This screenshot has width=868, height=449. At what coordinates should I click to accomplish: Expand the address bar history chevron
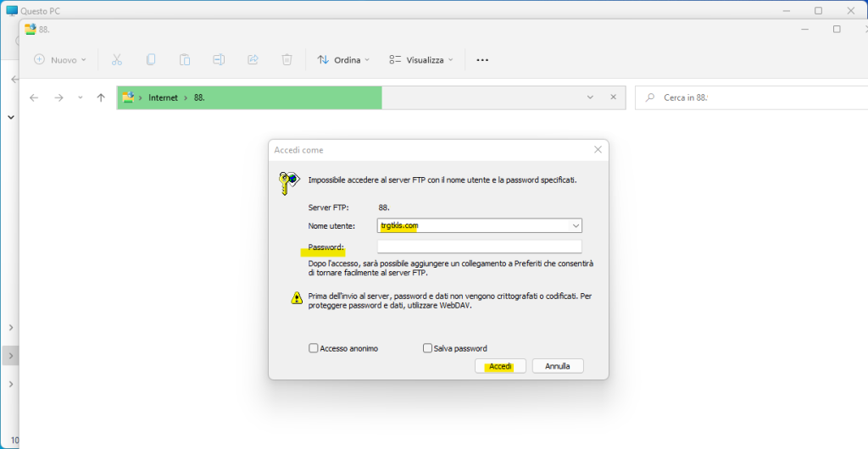[590, 97]
